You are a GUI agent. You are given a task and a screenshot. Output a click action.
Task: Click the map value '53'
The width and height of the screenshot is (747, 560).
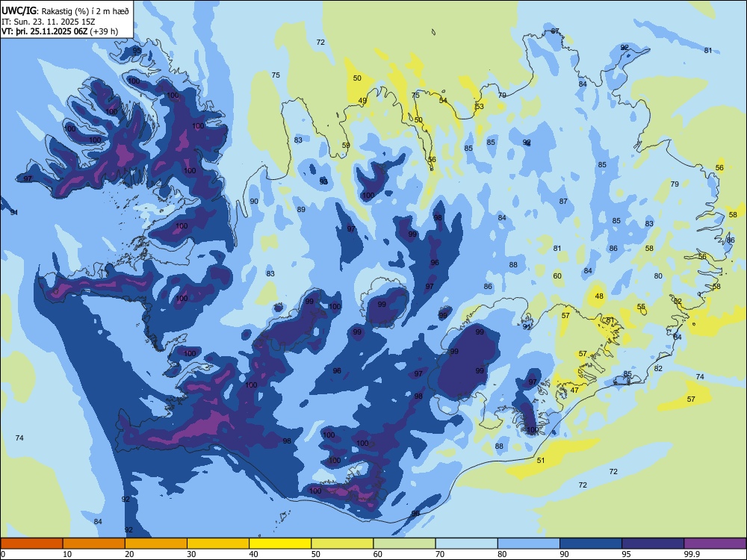click(480, 106)
